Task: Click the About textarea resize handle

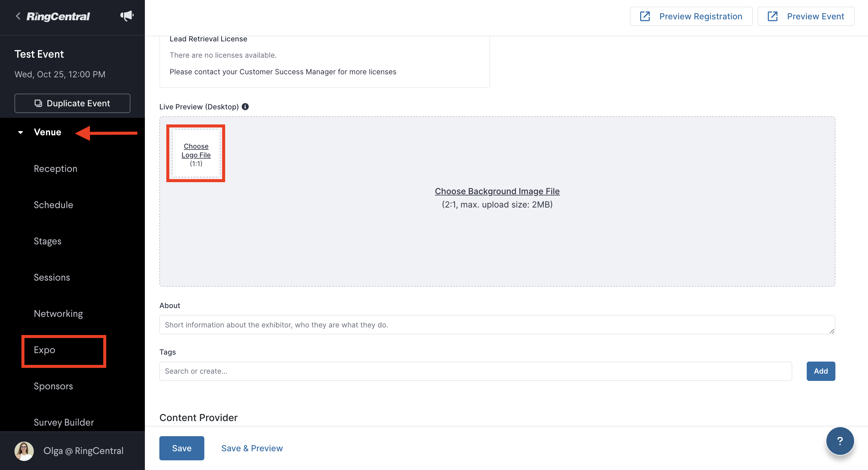Action: pyautogui.click(x=831, y=331)
